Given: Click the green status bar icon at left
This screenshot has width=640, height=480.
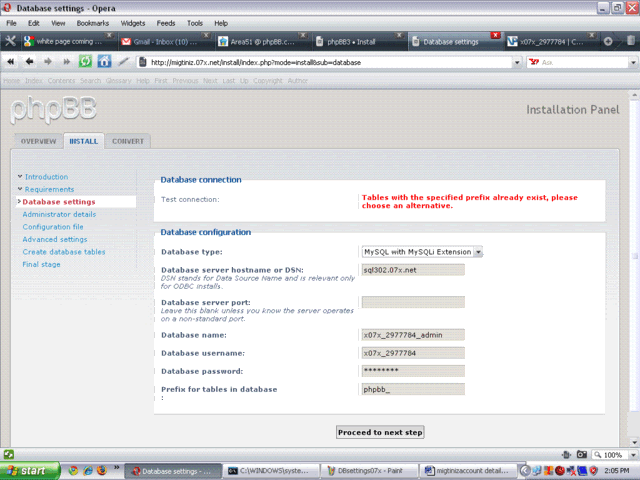Looking at the screenshot, I should pyautogui.click(x=9, y=454).
